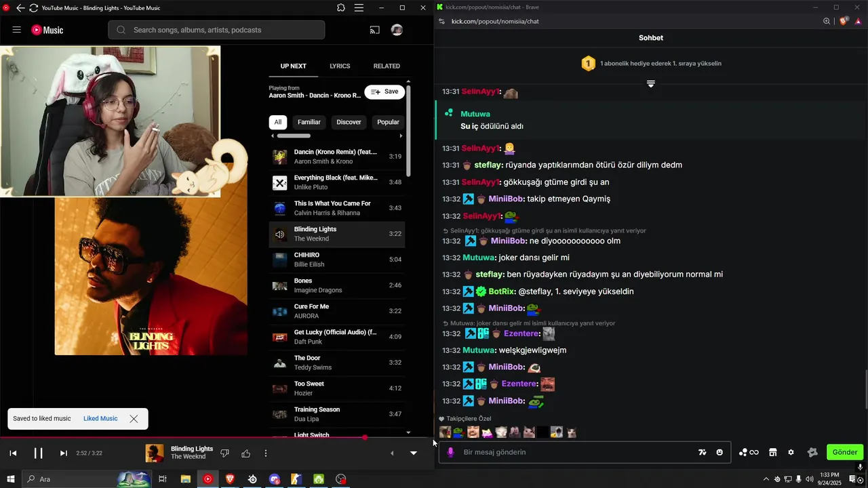This screenshot has width=868, height=488.
Task: Open File Explorer from the taskbar
Action: pos(185,479)
